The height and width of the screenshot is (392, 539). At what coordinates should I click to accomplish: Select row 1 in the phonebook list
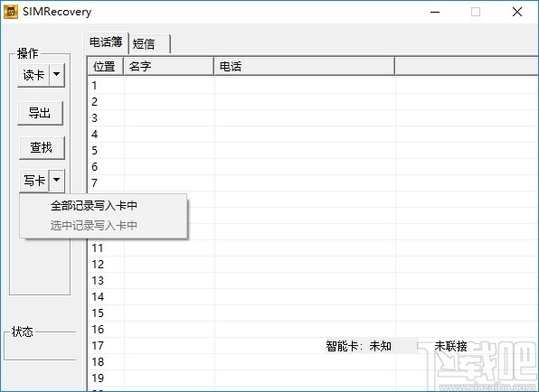click(x=313, y=85)
